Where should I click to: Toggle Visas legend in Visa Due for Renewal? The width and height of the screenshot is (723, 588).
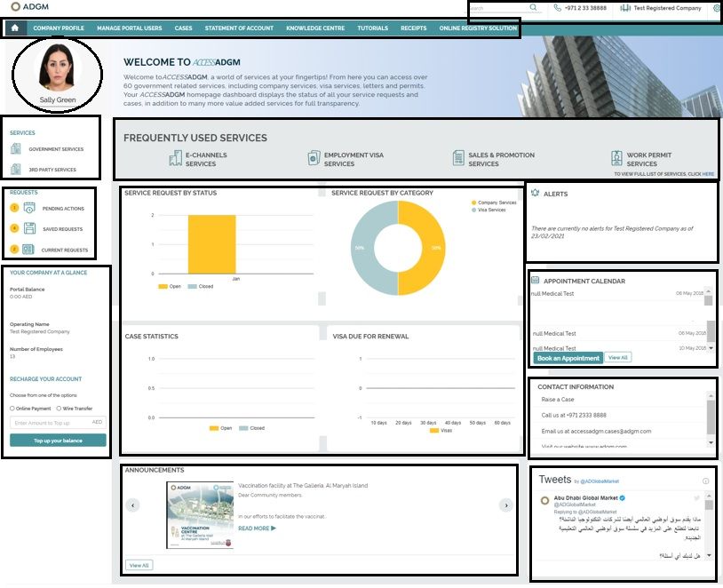(x=441, y=430)
